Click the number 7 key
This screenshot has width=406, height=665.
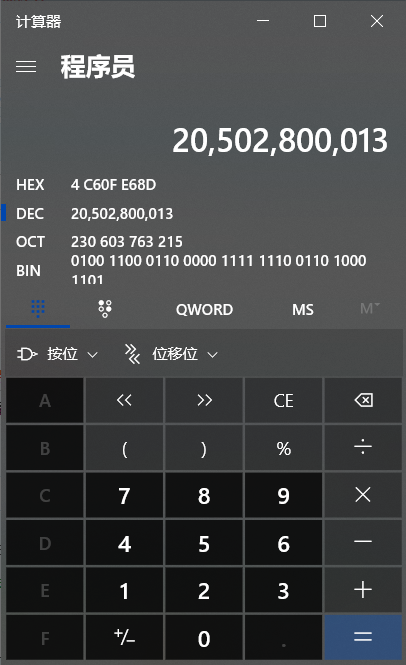pyautogui.click(x=124, y=495)
